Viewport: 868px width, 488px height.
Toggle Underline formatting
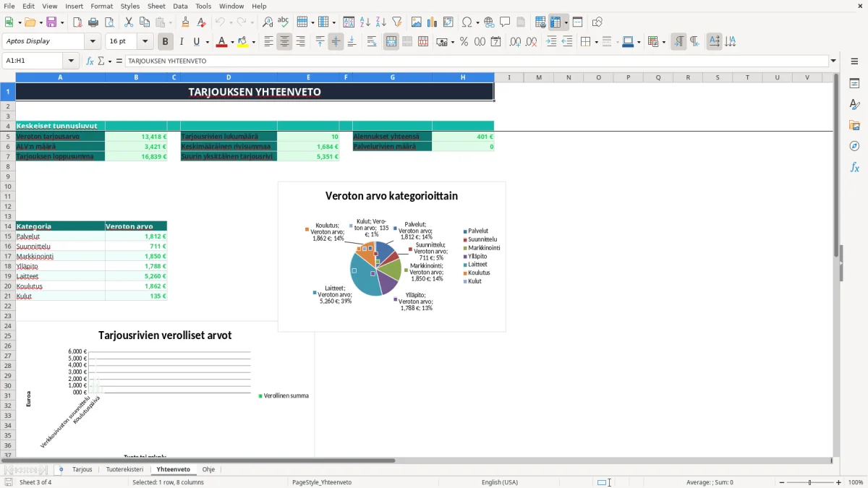(196, 42)
